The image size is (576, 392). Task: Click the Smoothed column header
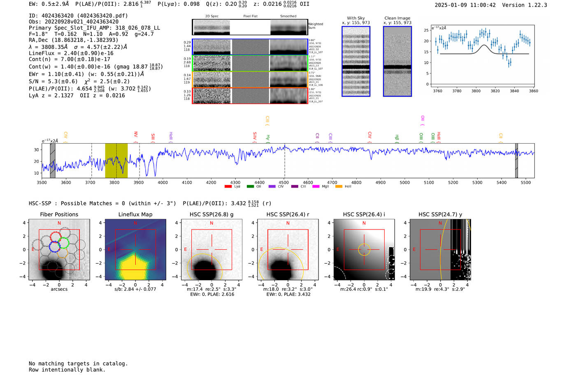[x=288, y=16]
